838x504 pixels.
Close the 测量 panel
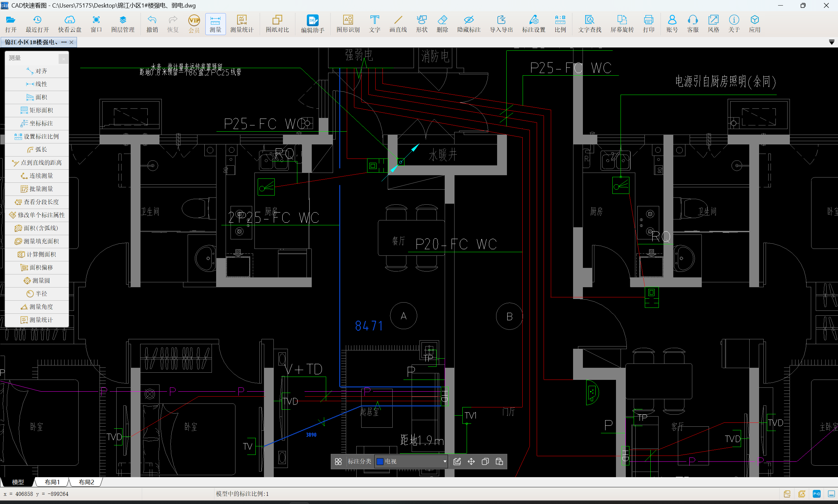pyautogui.click(x=64, y=59)
